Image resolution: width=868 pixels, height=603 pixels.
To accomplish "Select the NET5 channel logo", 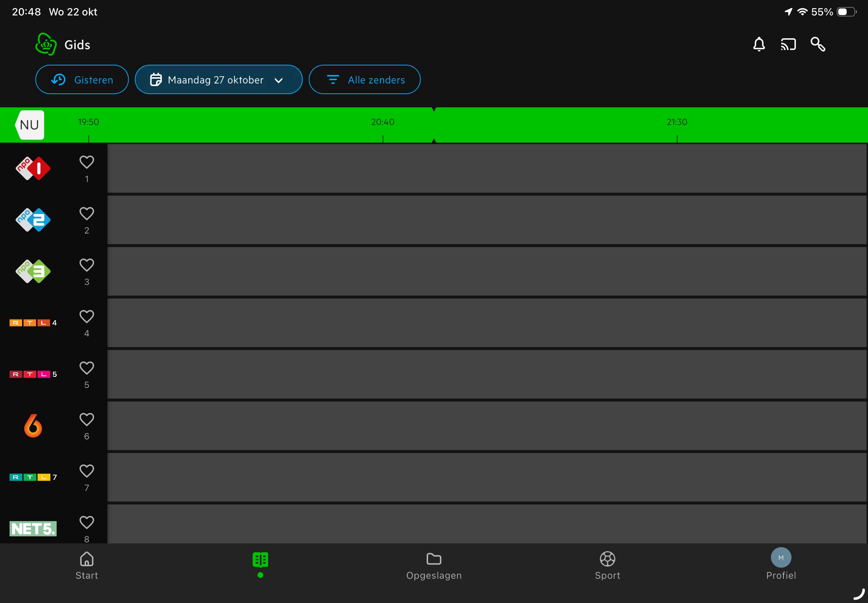I will tap(33, 528).
